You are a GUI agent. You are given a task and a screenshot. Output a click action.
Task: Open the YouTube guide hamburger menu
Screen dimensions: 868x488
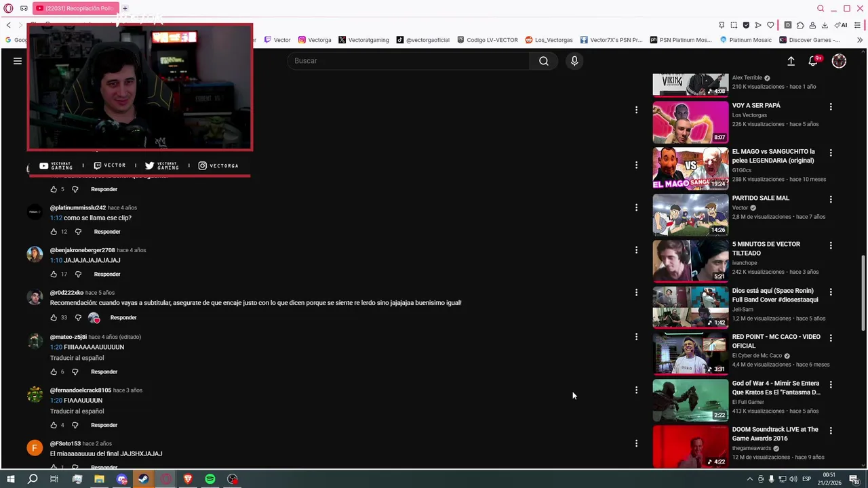[18, 61]
